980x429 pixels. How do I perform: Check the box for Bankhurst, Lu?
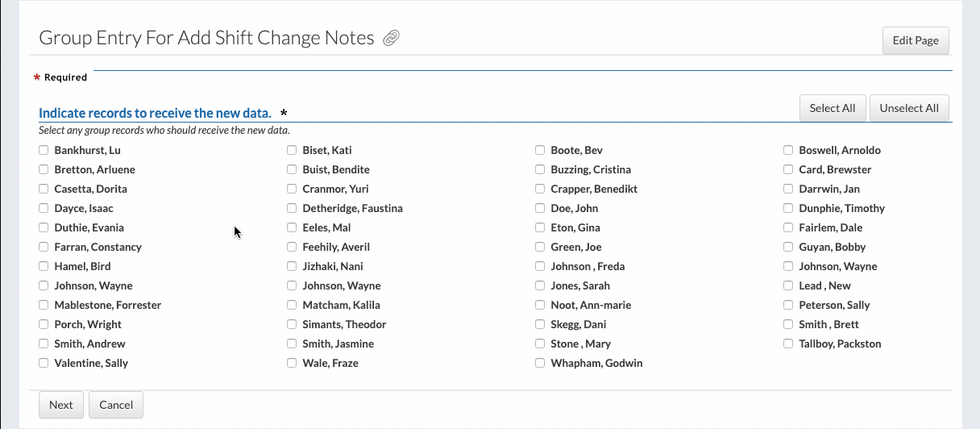(44, 150)
